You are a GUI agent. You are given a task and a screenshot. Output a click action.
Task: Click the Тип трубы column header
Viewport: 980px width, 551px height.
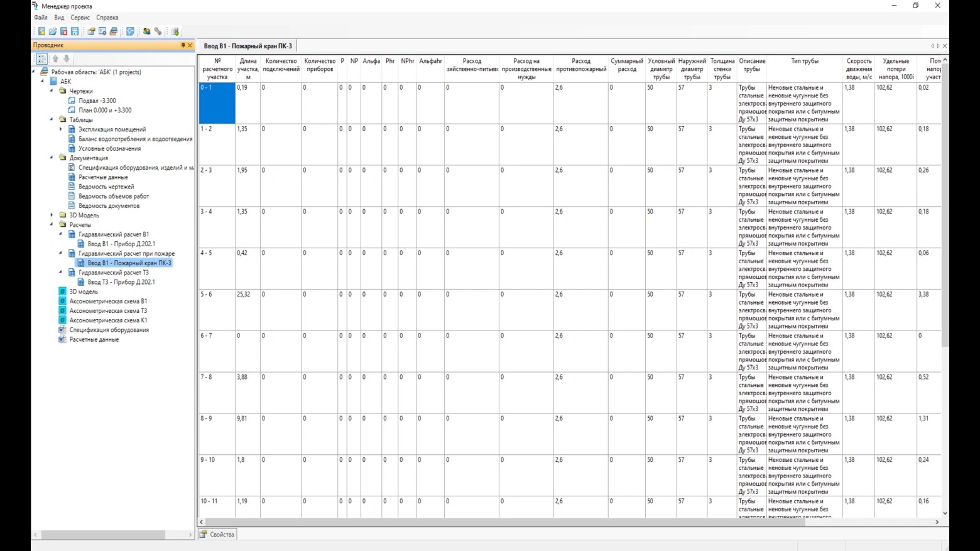coord(804,62)
